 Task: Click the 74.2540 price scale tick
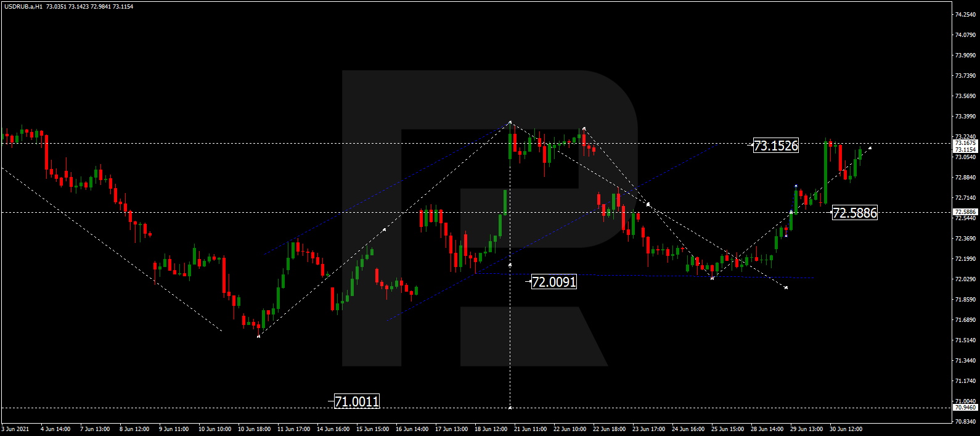coord(965,14)
